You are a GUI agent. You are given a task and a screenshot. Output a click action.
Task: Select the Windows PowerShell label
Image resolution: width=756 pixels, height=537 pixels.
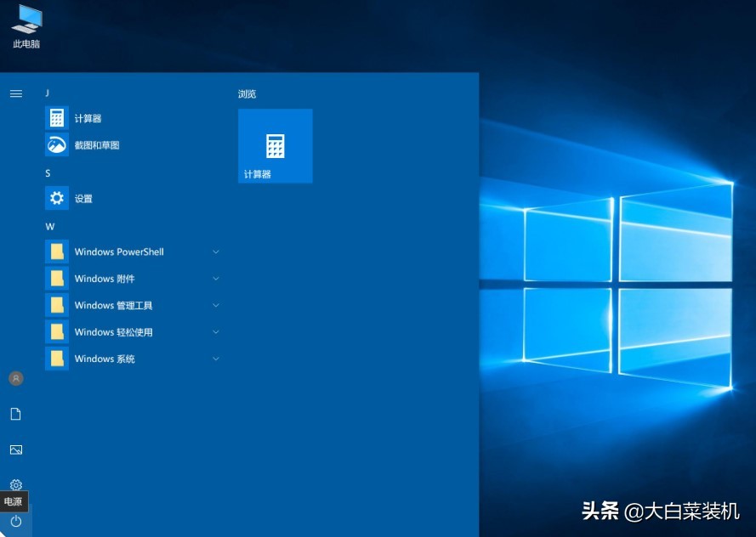[x=119, y=252]
